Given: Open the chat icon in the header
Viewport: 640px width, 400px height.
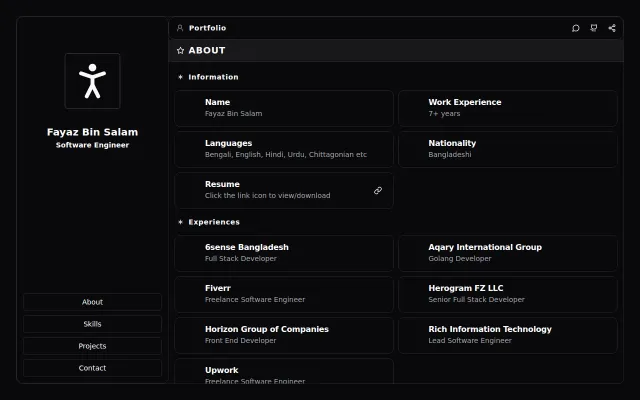Looking at the screenshot, I should (x=576, y=28).
